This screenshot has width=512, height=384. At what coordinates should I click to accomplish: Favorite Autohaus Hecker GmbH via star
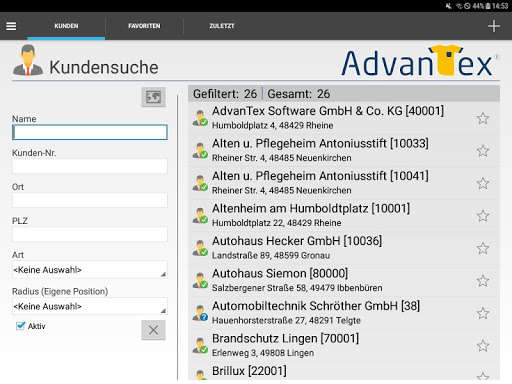click(x=483, y=248)
